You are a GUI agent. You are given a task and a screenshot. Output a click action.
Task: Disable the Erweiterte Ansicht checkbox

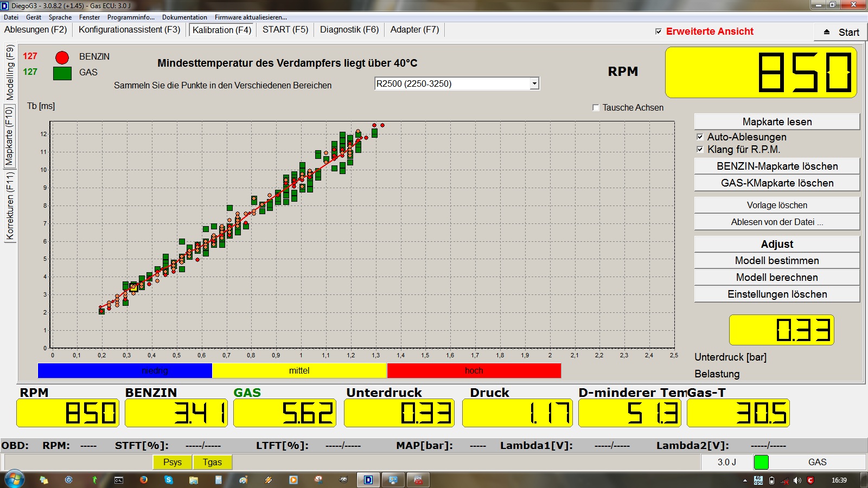[659, 31]
